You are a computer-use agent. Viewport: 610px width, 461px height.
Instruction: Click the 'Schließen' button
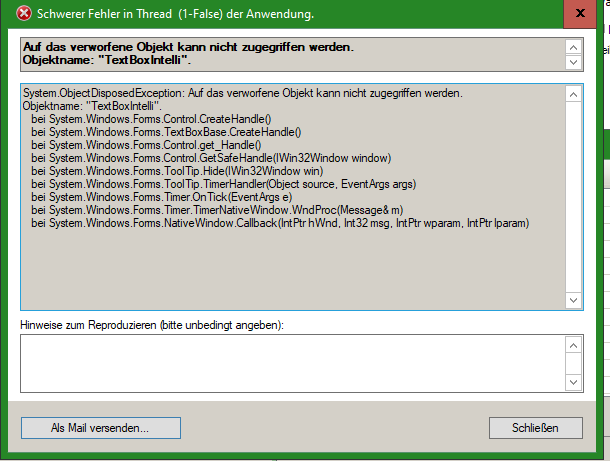[536, 428]
